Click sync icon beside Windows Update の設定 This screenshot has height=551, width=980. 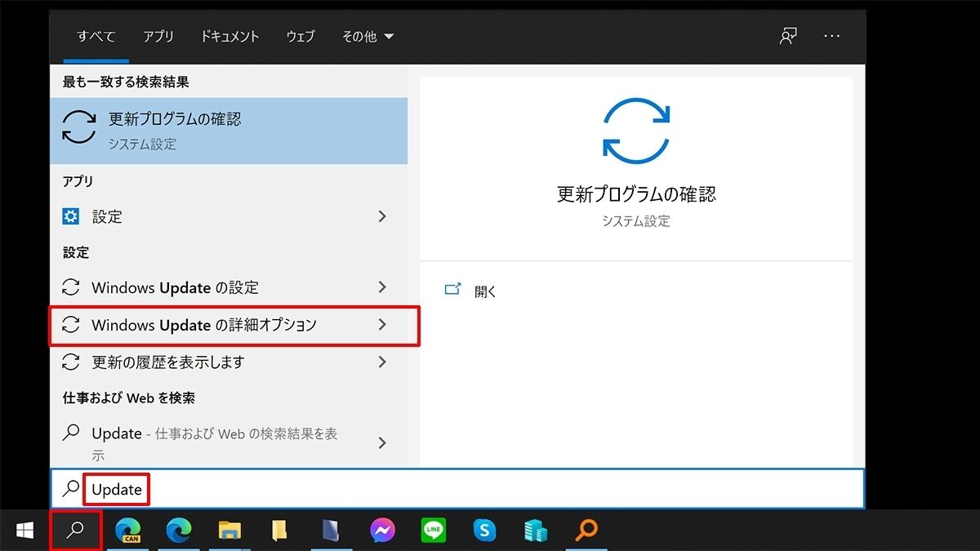[71, 287]
